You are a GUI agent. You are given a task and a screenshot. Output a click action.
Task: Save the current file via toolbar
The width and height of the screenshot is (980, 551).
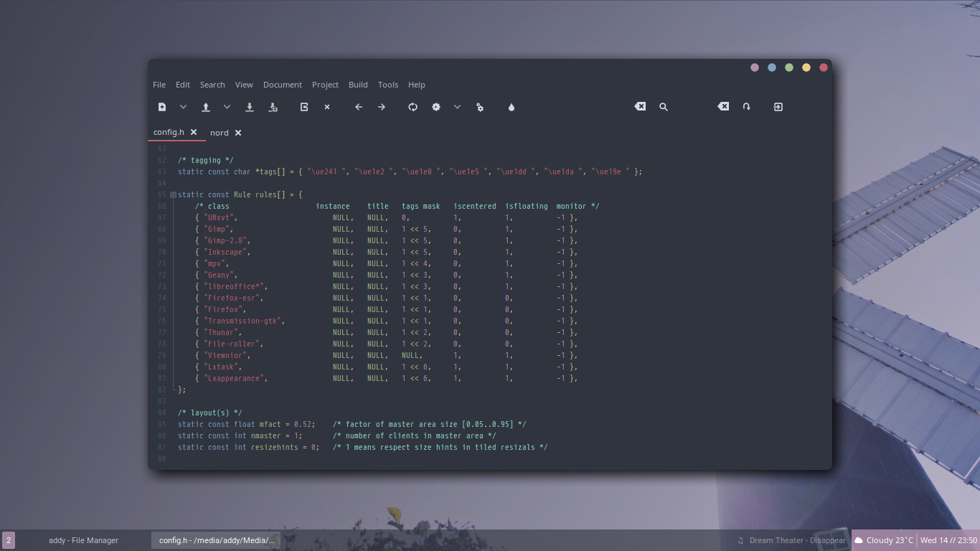tap(250, 107)
